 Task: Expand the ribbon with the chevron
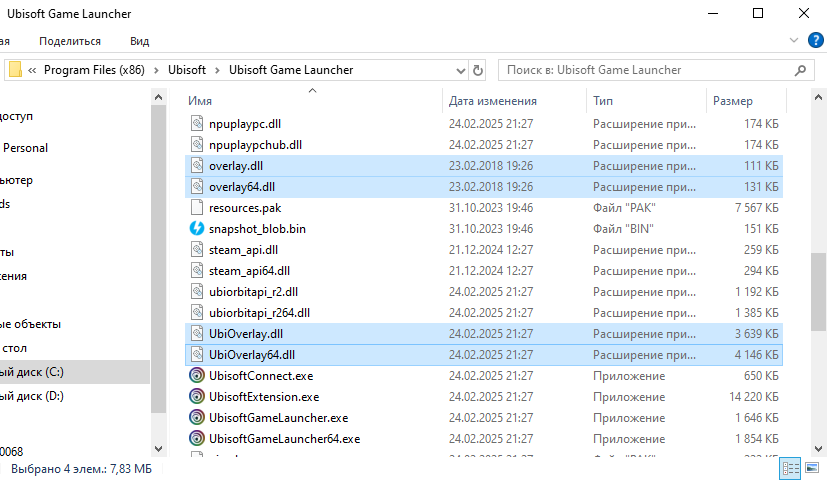[x=794, y=41]
